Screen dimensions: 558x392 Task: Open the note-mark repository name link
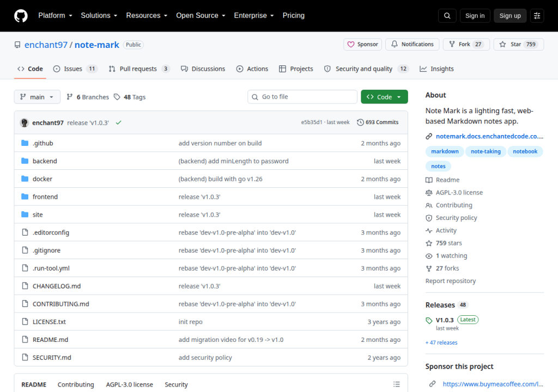97,45
